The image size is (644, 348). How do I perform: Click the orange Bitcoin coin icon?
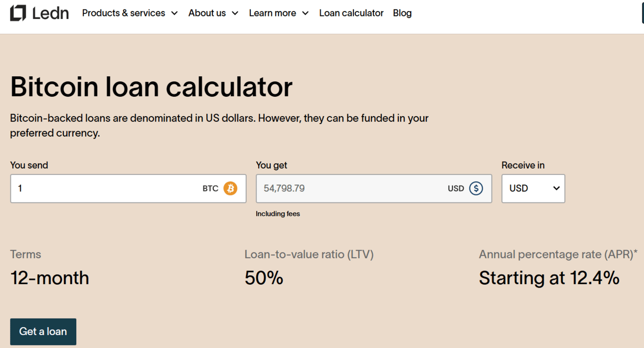pos(230,188)
